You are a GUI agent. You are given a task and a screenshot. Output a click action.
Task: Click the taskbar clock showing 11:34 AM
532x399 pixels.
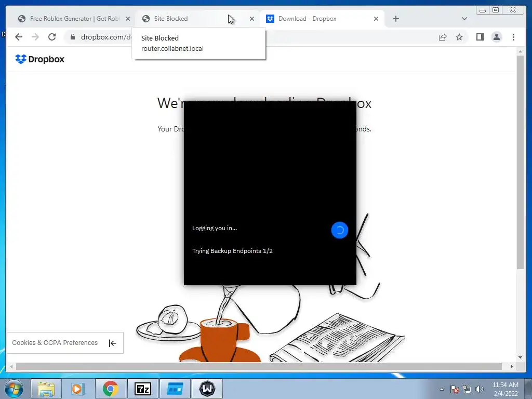505,389
